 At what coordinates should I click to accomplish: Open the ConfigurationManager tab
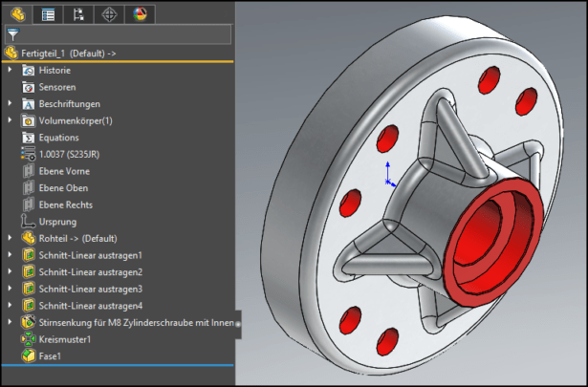point(78,13)
